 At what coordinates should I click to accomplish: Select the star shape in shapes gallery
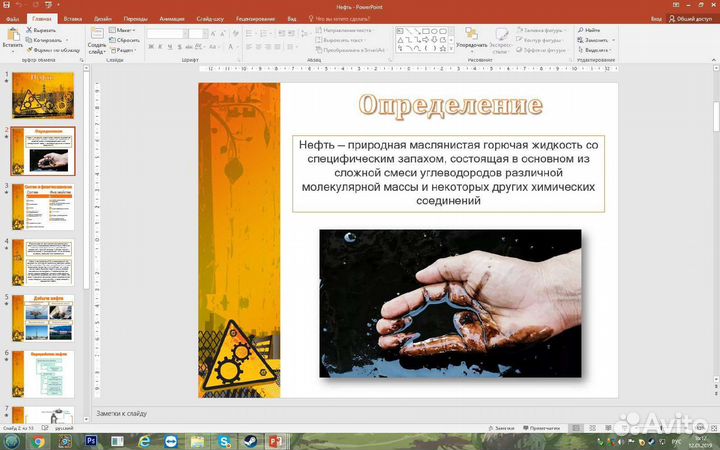coord(443,48)
